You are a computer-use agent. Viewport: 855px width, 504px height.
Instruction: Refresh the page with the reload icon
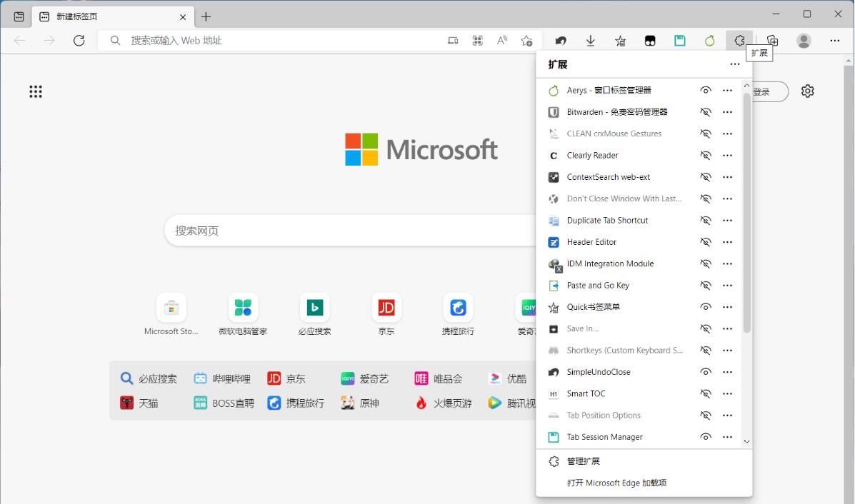point(79,40)
